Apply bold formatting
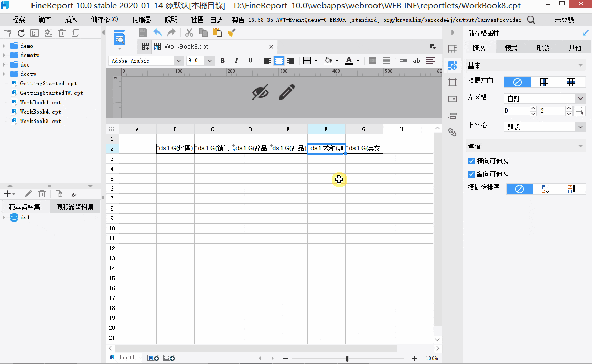This screenshot has height=364, width=592. [x=222, y=61]
